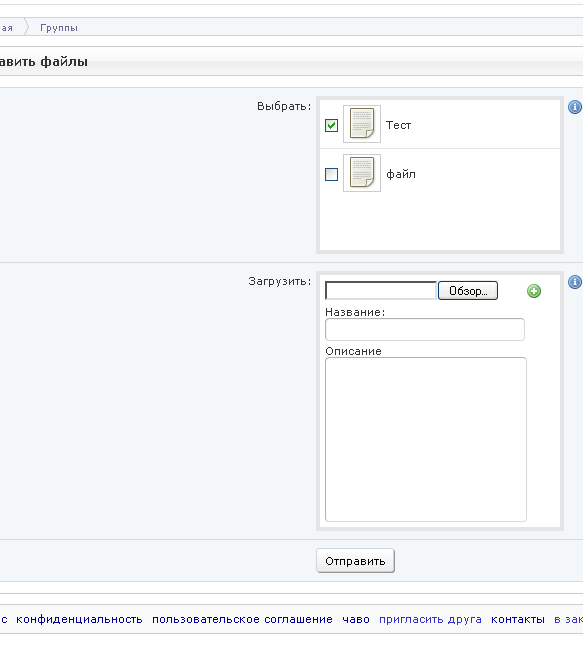Open the контакты footer link
This screenshot has width=583, height=654.
(518, 619)
